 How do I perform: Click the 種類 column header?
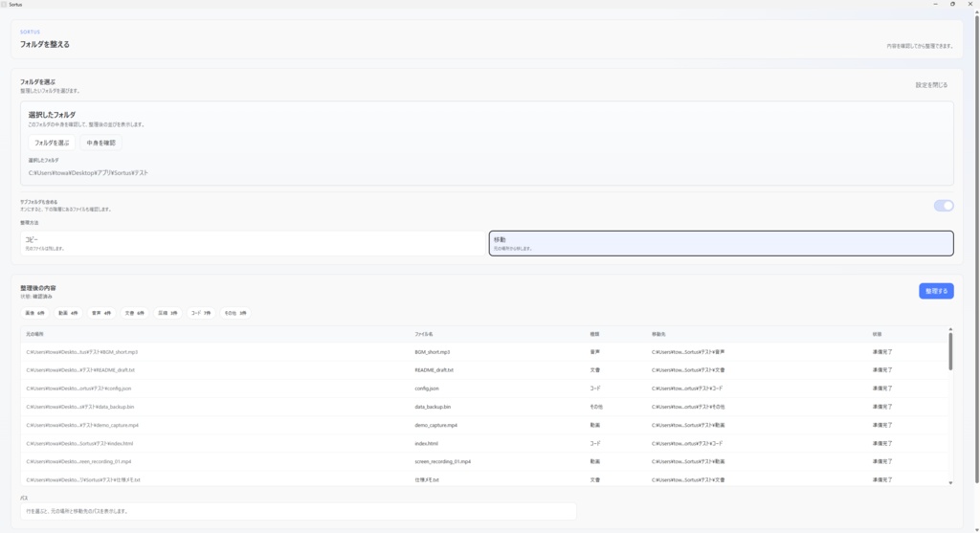point(594,334)
